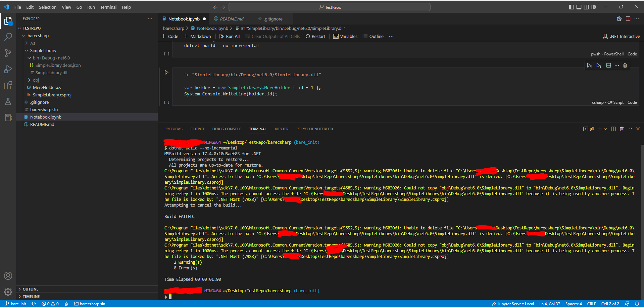Screen dimensions: 644x308
Task: Maximize the terminal panel with the chevron
Action: pyautogui.click(x=630, y=129)
